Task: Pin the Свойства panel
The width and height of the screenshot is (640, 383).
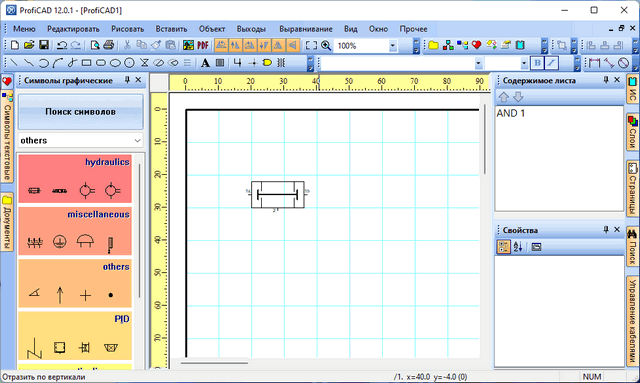Action: coord(606,230)
